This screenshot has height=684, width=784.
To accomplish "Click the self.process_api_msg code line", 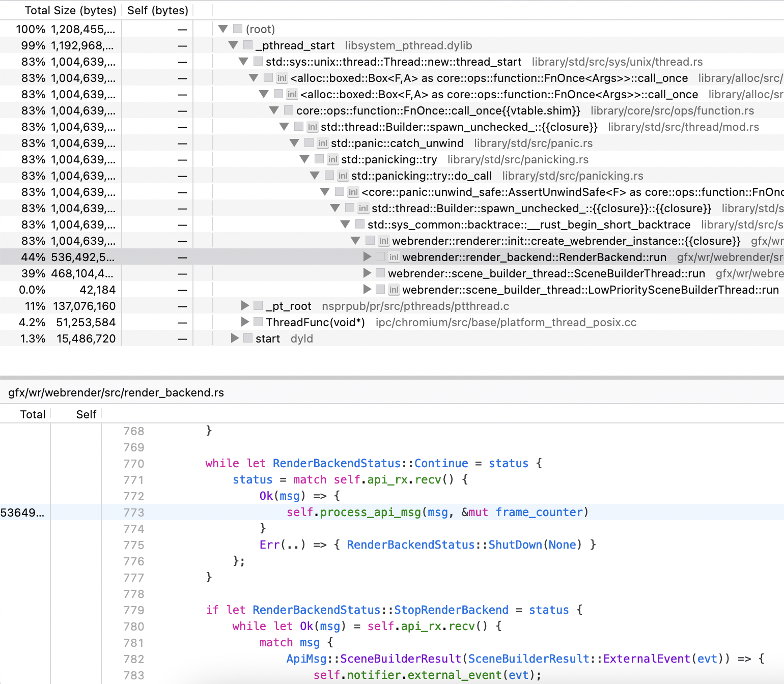I will [437, 512].
